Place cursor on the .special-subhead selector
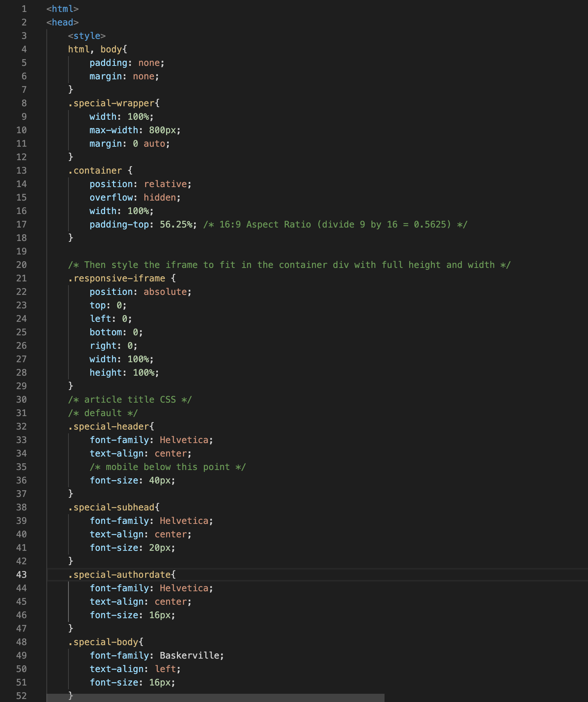 [111, 507]
